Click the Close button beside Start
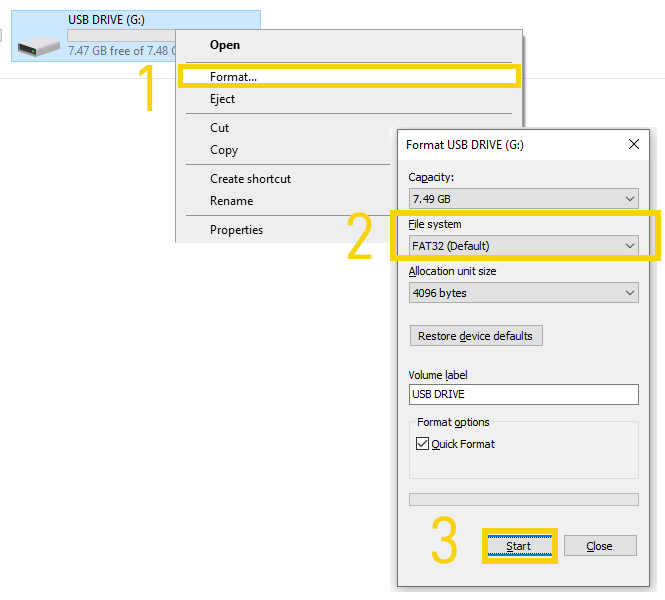The height and width of the screenshot is (600, 665). click(599, 546)
